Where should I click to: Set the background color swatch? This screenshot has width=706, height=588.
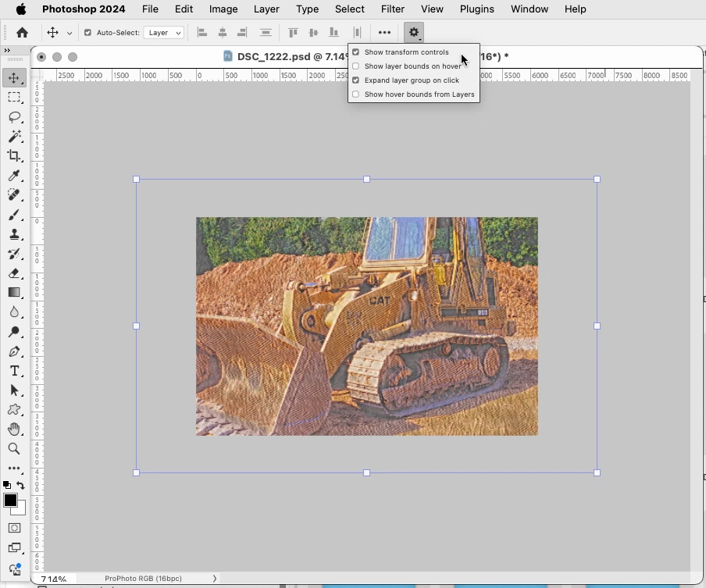tap(20, 509)
